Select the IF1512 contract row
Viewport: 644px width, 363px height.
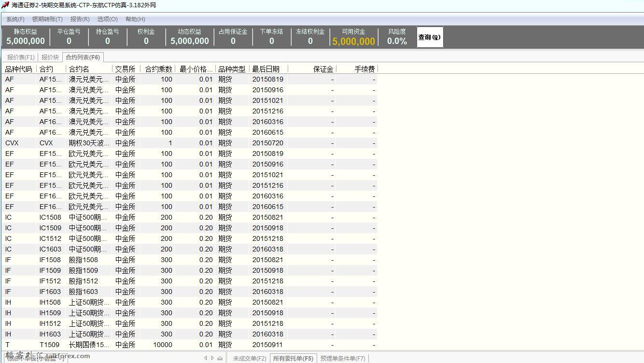(189, 281)
